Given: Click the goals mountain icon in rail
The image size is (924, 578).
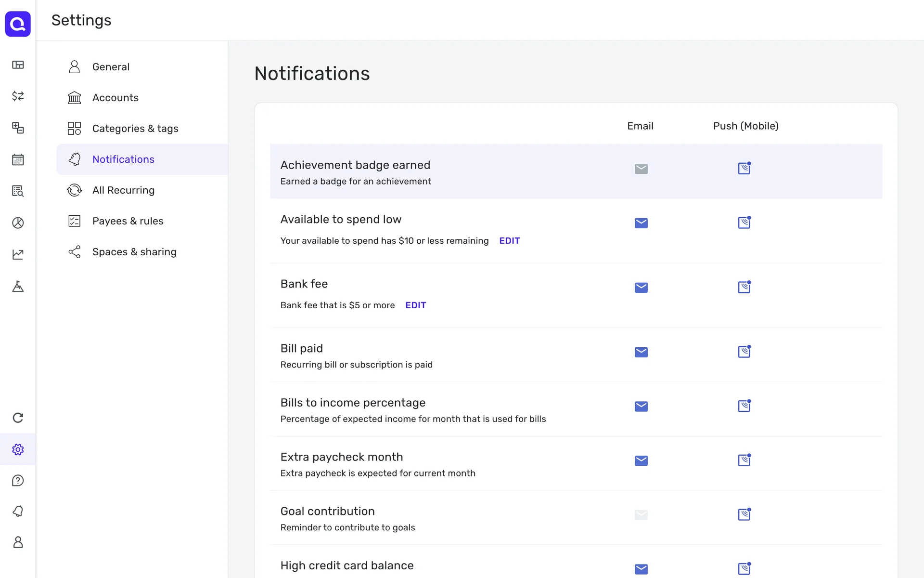Looking at the screenshot, I should [18, 286].
